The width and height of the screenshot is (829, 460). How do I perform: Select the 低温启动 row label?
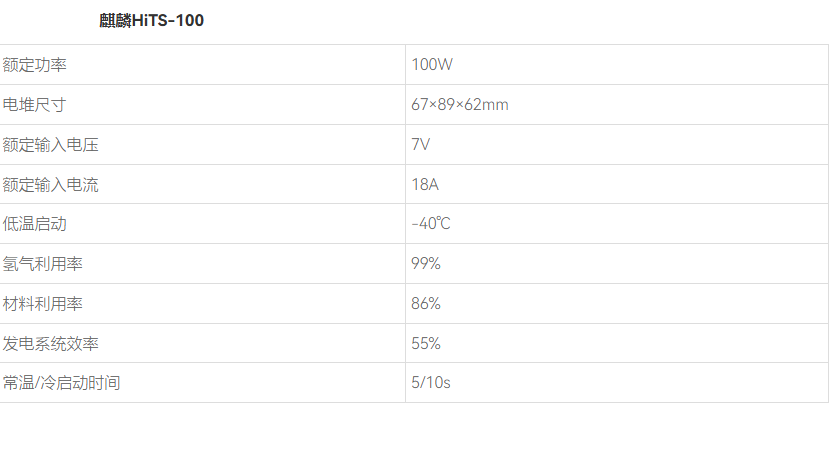tap(34, 224)
